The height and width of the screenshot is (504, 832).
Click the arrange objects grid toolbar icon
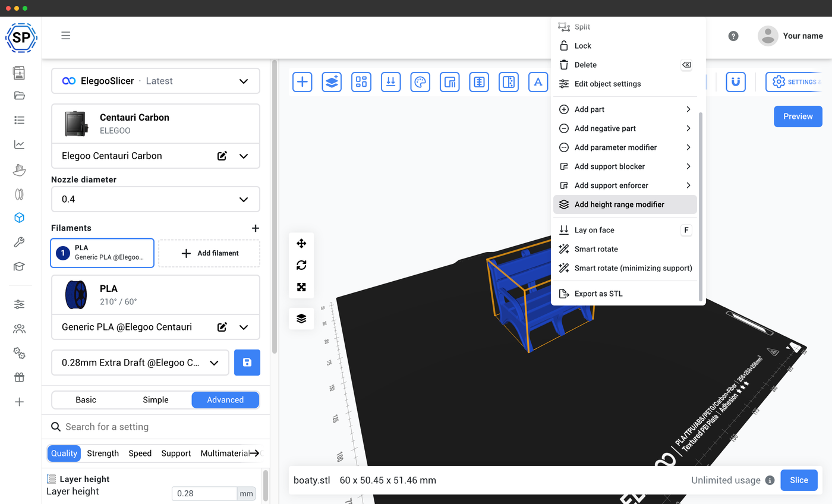[361, 82]
